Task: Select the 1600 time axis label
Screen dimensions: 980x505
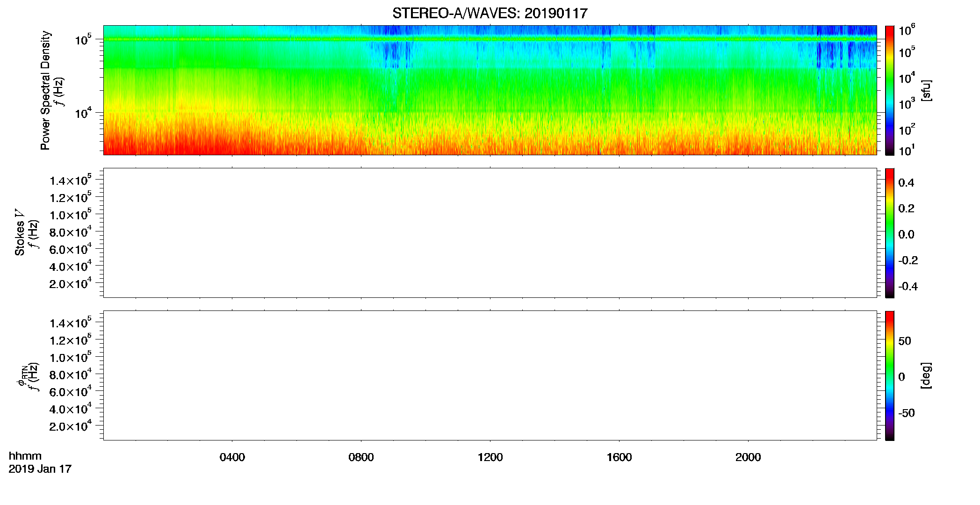Action: click(619, 457)
